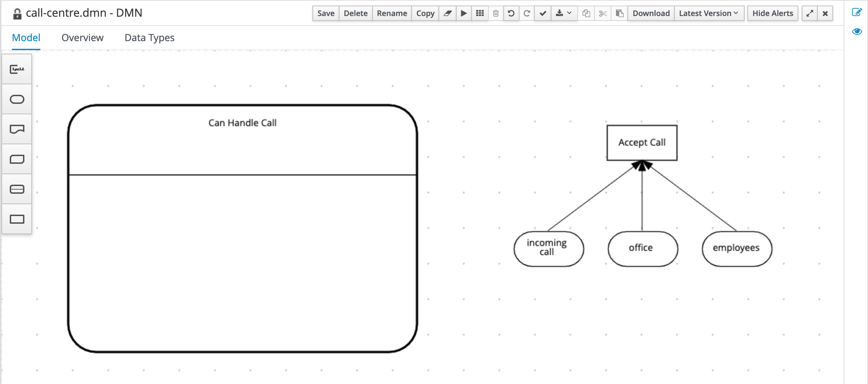Image resolution: width=868 pixels, height=384 pixels.
Task: Click the play run icon
Action: (x=464, y=13)
